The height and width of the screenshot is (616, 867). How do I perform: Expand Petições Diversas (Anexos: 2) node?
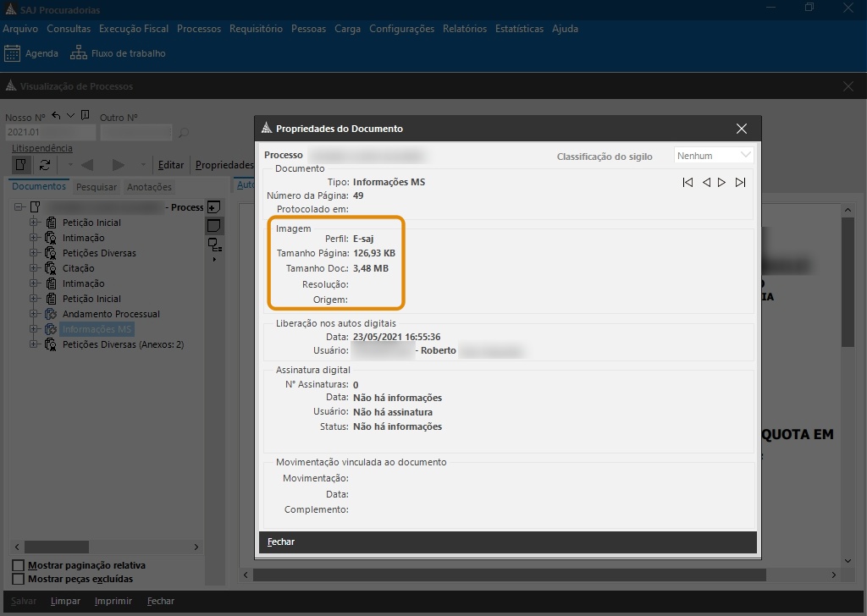pyautogui.click(x=35, y=344)
